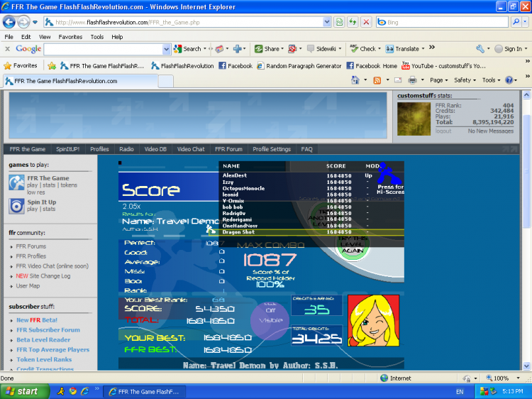Open the FFR Top Average Players link
The height and width of the screenshot is (399, 532).
tap(52, 350)
